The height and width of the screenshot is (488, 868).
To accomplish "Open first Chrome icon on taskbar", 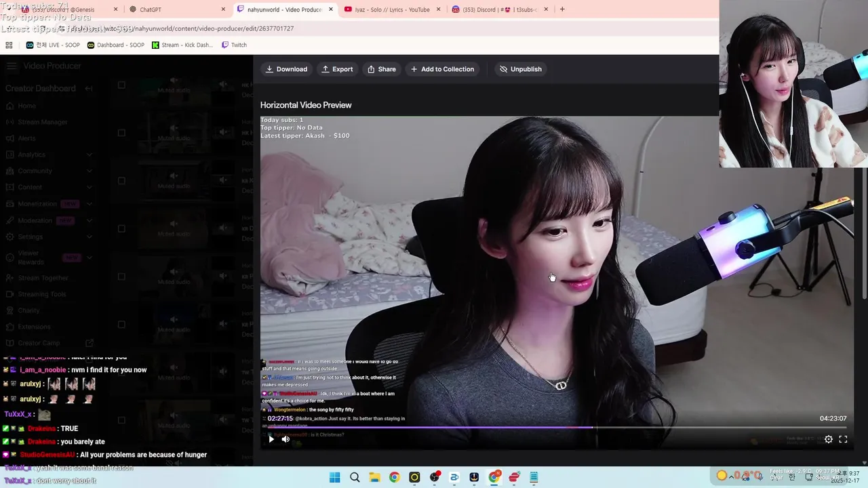I will tap(394, 478).
